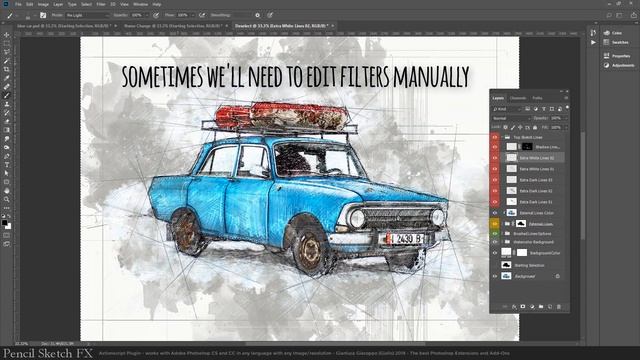640x360 pixels.
Task: Click the Actions play icon in dock
Action: (x=593, y=42)
